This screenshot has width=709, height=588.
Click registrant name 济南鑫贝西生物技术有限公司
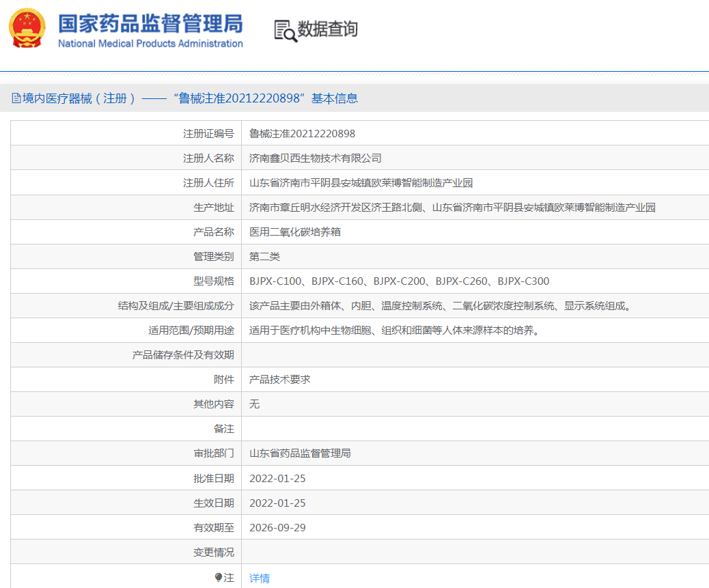coord(315,158)
